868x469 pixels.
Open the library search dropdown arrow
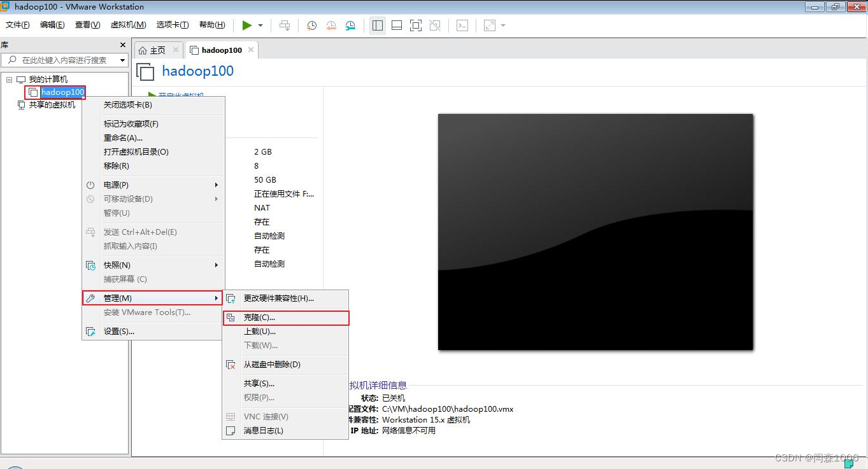pos(122,60)
